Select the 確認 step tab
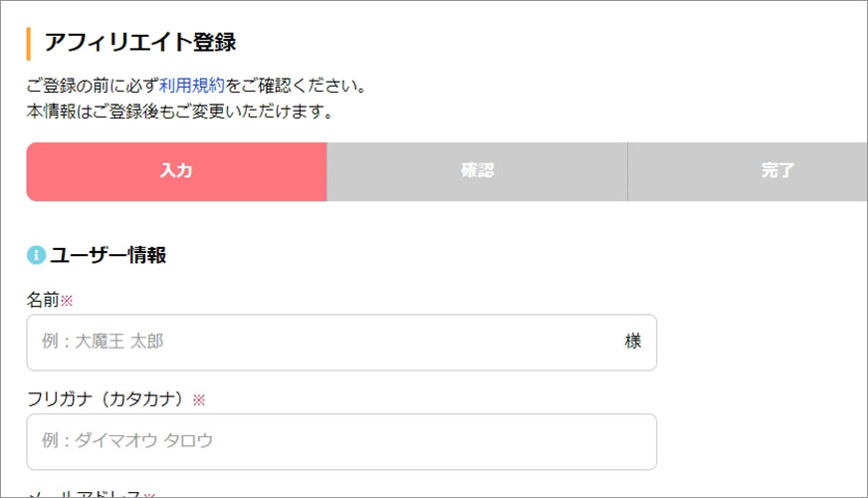 click(477, 171)
